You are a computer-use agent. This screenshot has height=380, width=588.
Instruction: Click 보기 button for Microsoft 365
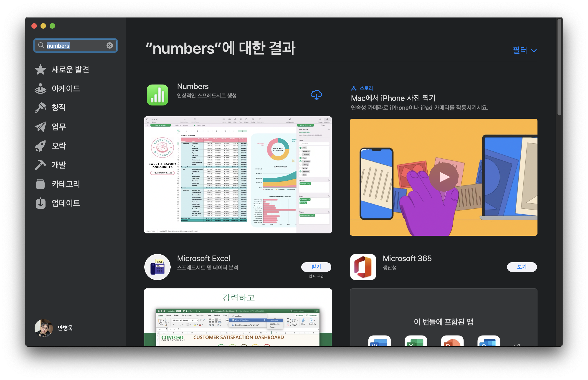(522, 267)
